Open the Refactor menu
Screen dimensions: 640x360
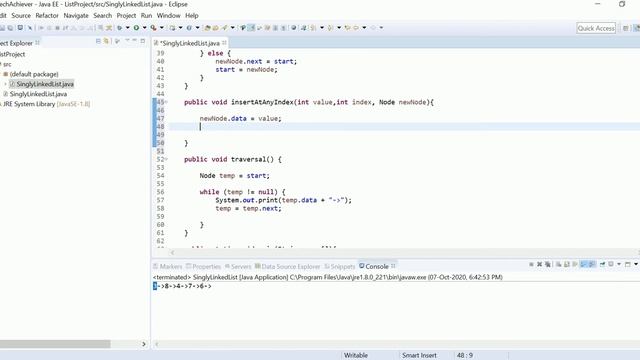(47, 16)
